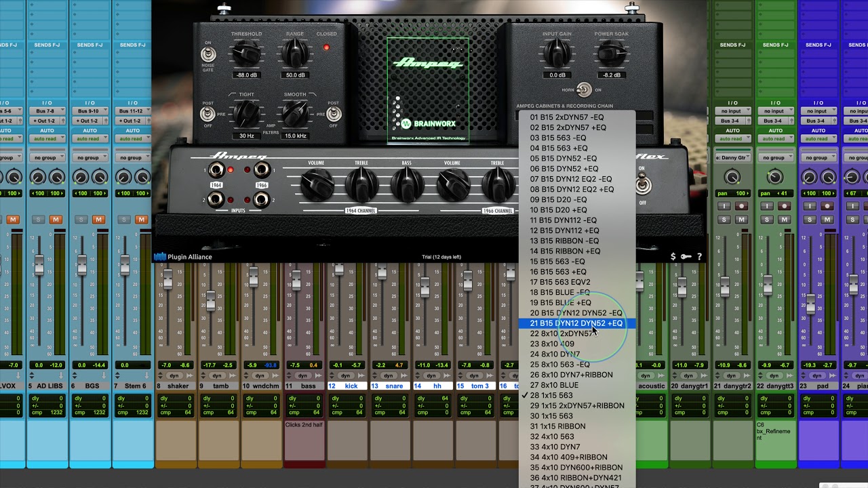Image resolution: width=868 pixels, height=488 pixels.
Task: Open no group dropdown on Stem 6 track
Action: [132, 157]
